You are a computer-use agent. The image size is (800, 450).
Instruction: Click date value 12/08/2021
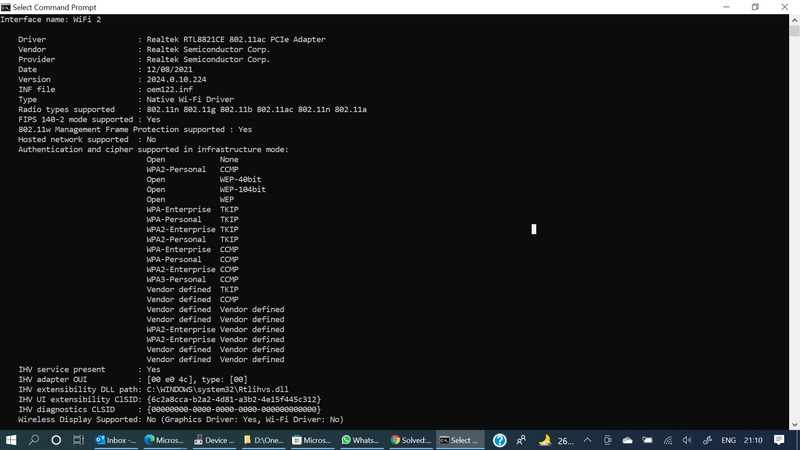(169, 69)
